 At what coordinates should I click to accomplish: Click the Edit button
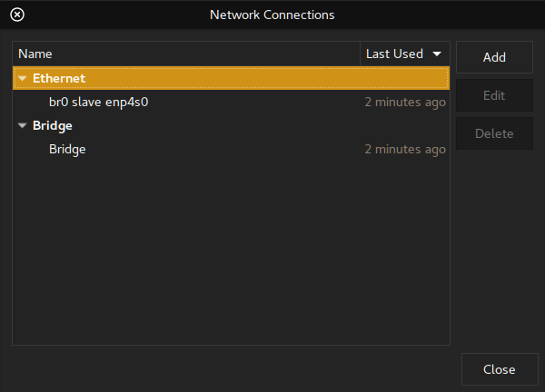(494, 95)
